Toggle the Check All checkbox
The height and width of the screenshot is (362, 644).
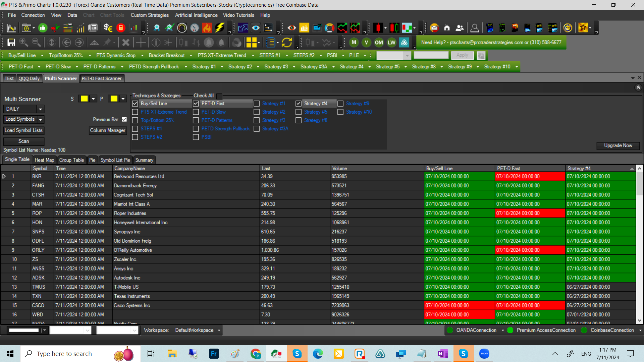point(219,96)
